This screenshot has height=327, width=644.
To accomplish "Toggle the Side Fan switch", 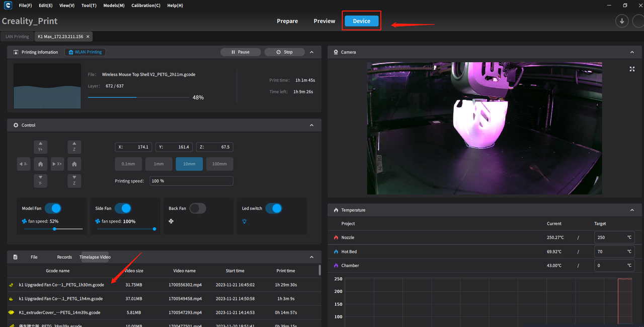I will point(123,208).
